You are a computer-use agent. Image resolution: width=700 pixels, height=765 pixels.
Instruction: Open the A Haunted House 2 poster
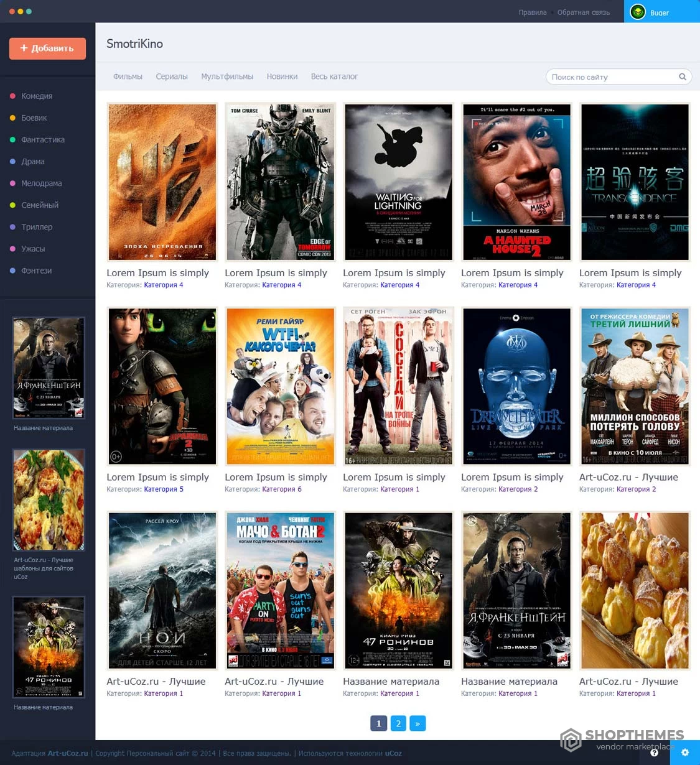click(x=517, y=182)
